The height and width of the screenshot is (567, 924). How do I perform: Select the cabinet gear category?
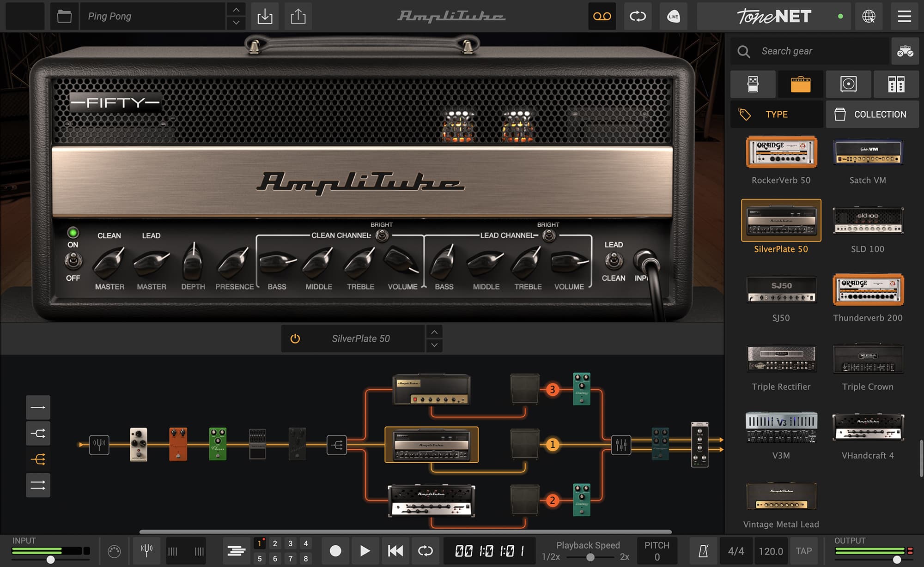[848, 84]
